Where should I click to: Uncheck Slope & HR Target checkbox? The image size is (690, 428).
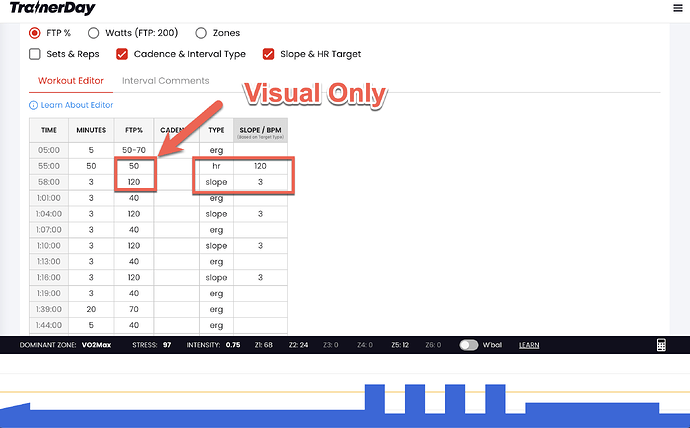(269, 54)
